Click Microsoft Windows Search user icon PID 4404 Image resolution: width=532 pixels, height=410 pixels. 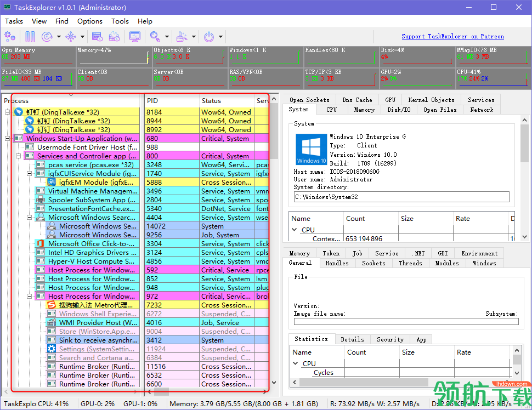[x=41, y=217]
